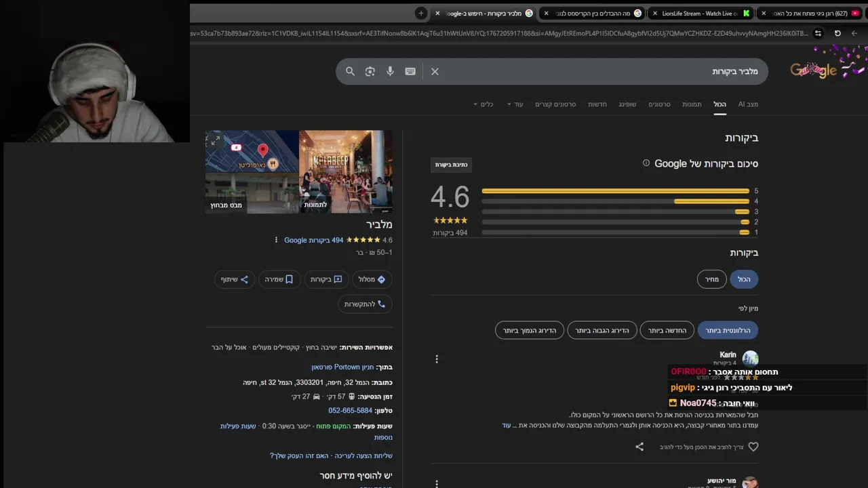Screen dimensions: 868x488
Task: Close the LiorsLife Stream browser tab
Action: (655, 13)
